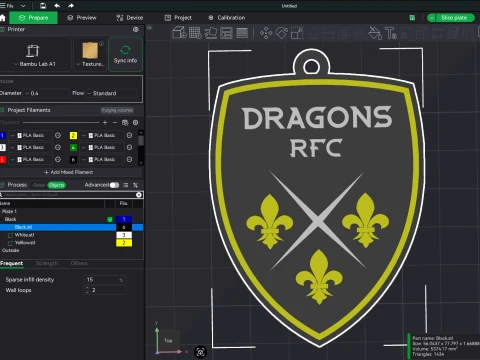Open the Variable layer height tool
This screenshot has height=360, width=480.
242,33
